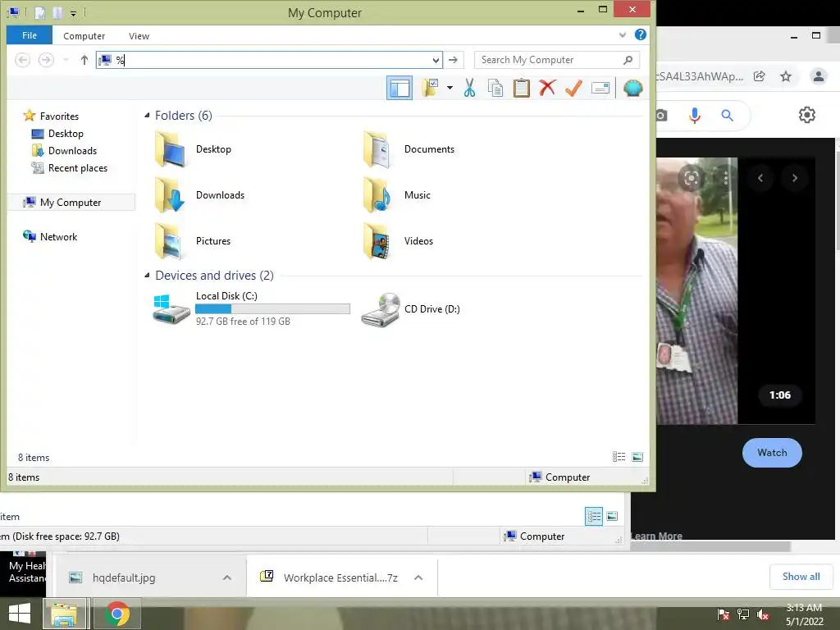Click the Watch button in Chrome
The image size is (840, 630).
coord(772,453)
